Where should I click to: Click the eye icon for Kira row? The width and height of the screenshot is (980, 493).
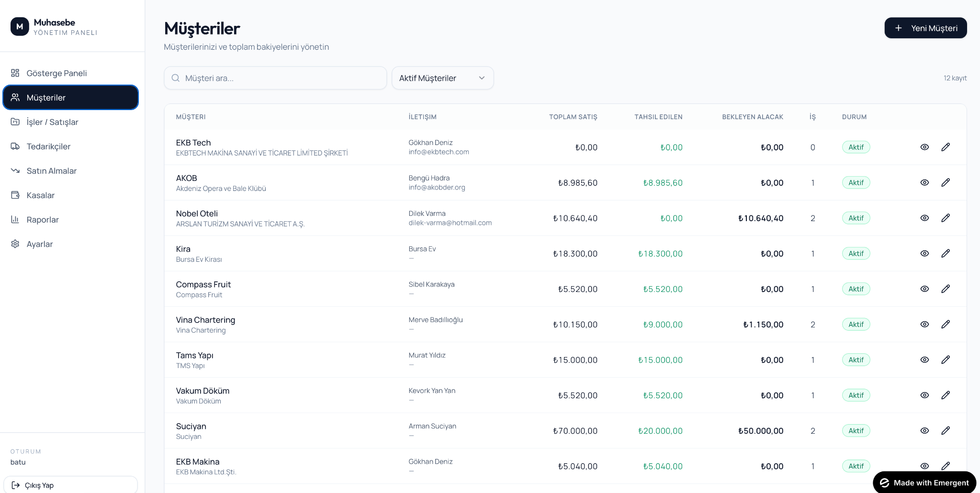point(924,253)
